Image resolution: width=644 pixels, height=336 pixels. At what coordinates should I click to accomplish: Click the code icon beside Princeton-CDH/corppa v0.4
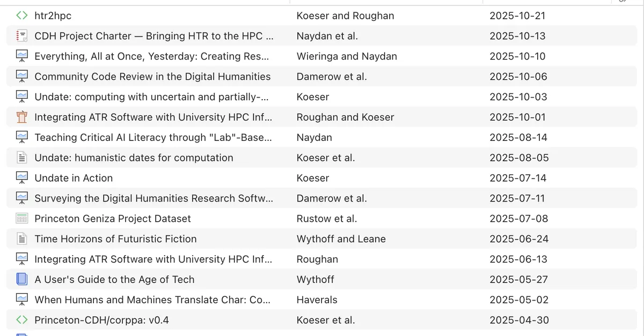(21, 320)
